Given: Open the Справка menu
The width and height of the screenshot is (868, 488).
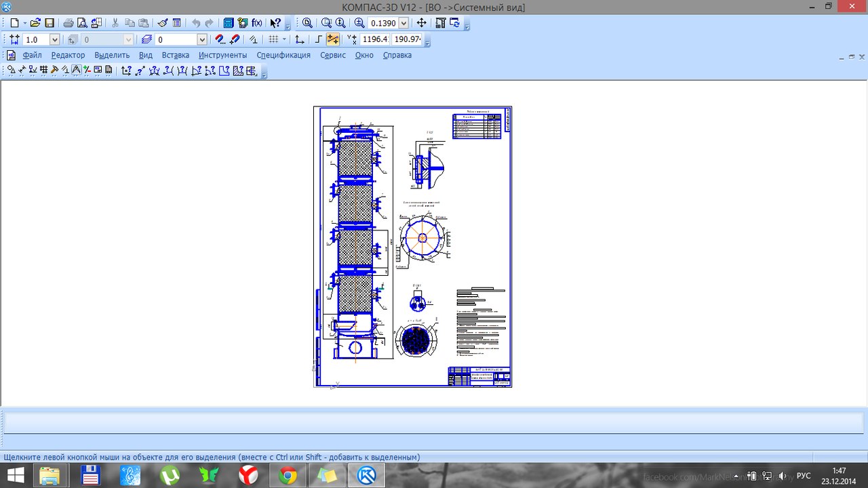Looking at the screenshot, I should coord(397,55).
